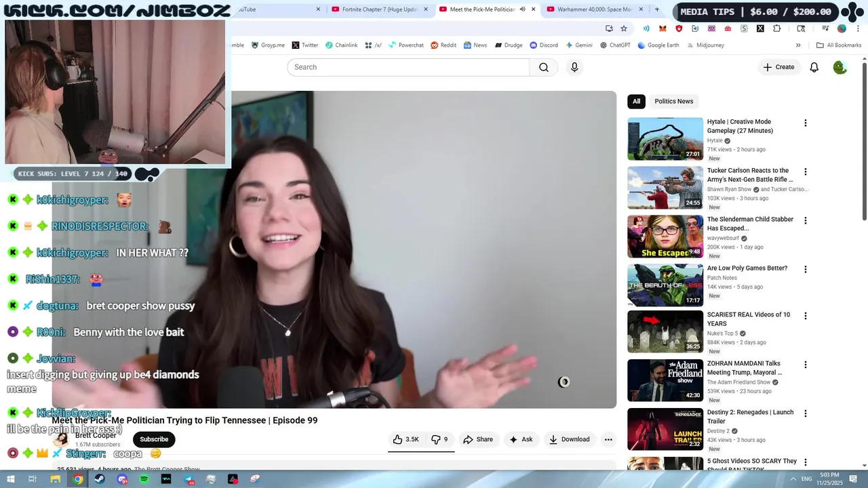Open the Powerchat bookmark
The height and width of the screenshot is (488, 868).
[406, 45]
